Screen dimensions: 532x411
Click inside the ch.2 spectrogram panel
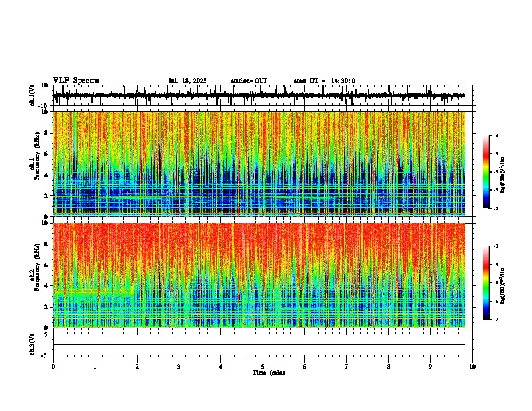point(259,275)
